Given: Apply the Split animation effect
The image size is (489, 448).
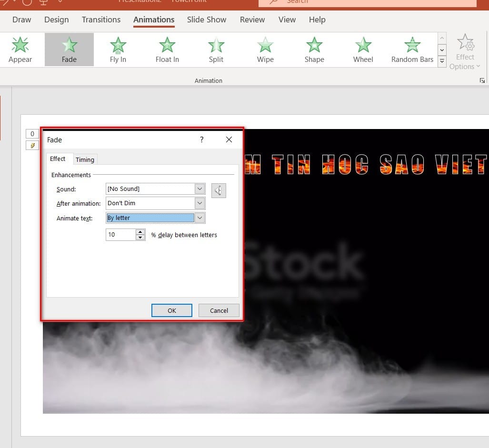Looking at the screenshot, I should [216, 50].
